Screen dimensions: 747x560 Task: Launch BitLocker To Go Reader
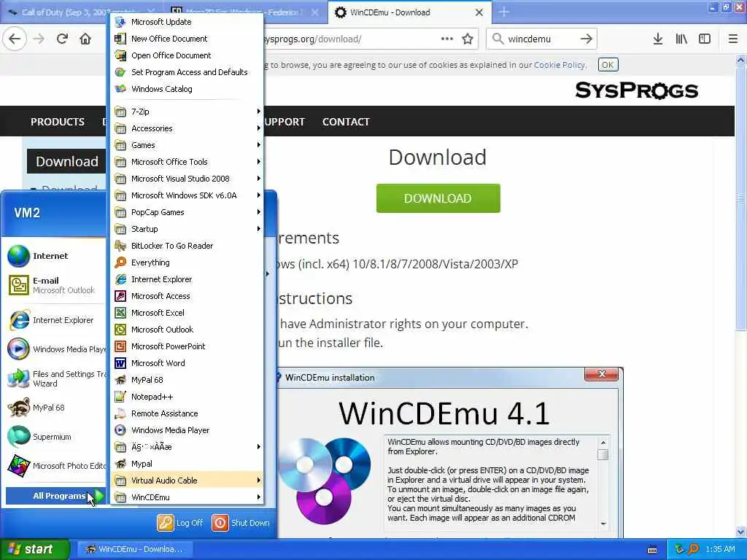pyautogui.click(x=187, y=246)
